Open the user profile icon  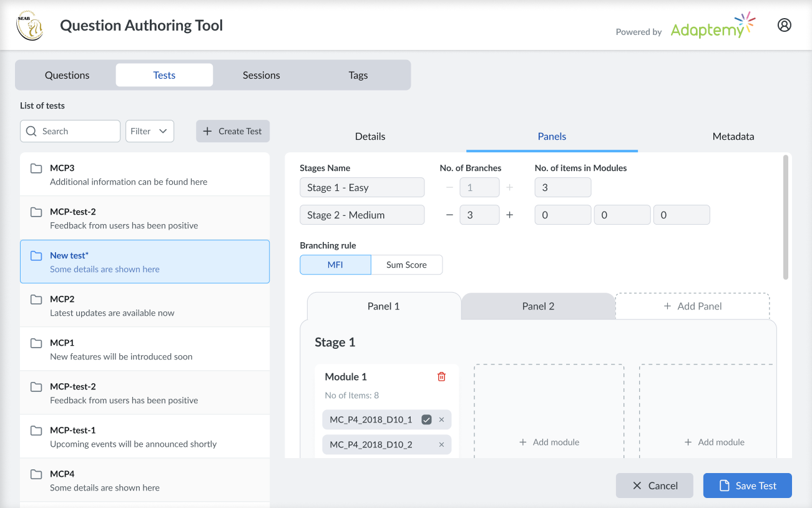(784, 25)
